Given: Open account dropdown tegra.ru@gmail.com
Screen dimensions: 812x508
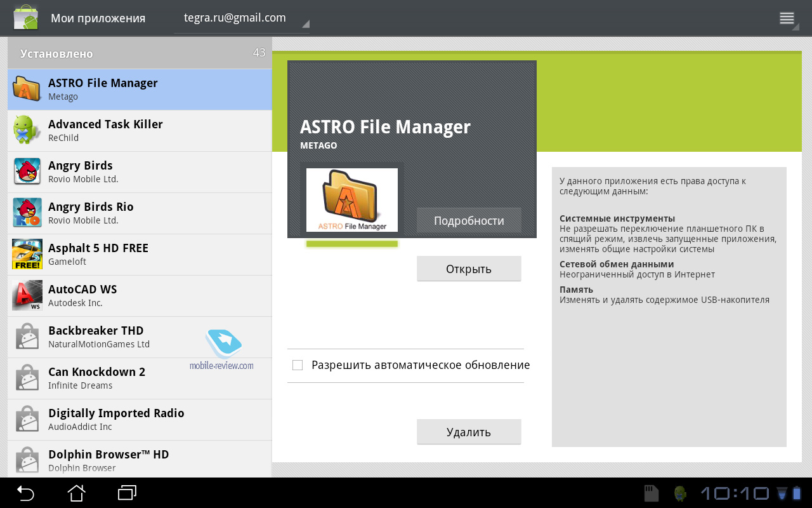Looking at the screenshot, I should point(242,18).
